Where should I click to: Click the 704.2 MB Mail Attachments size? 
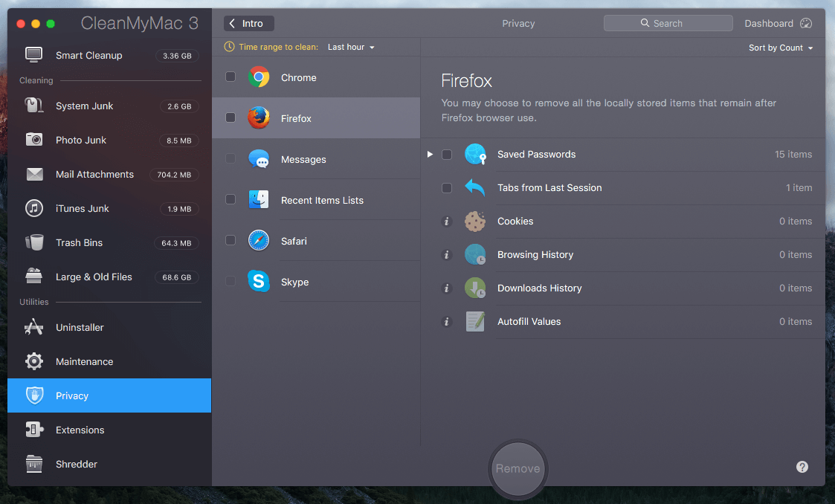click(174, 175)
